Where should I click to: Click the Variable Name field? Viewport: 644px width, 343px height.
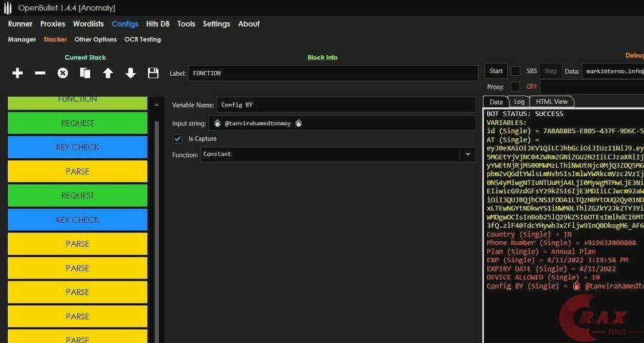346,105
